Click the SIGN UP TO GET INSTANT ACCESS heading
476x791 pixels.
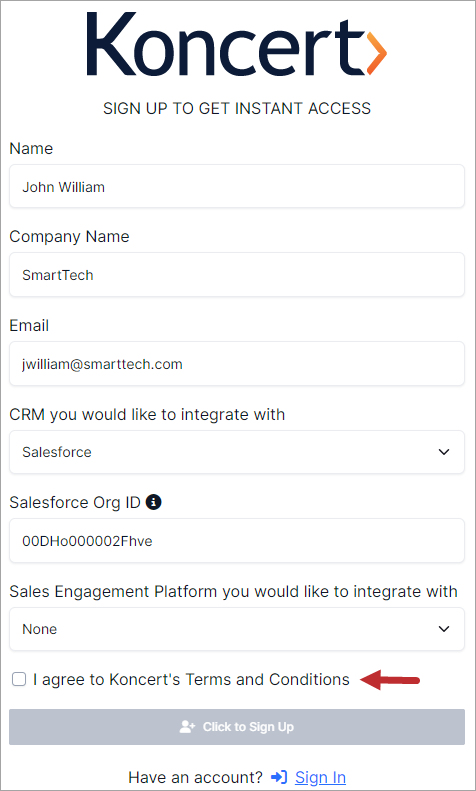coord(236,108)
